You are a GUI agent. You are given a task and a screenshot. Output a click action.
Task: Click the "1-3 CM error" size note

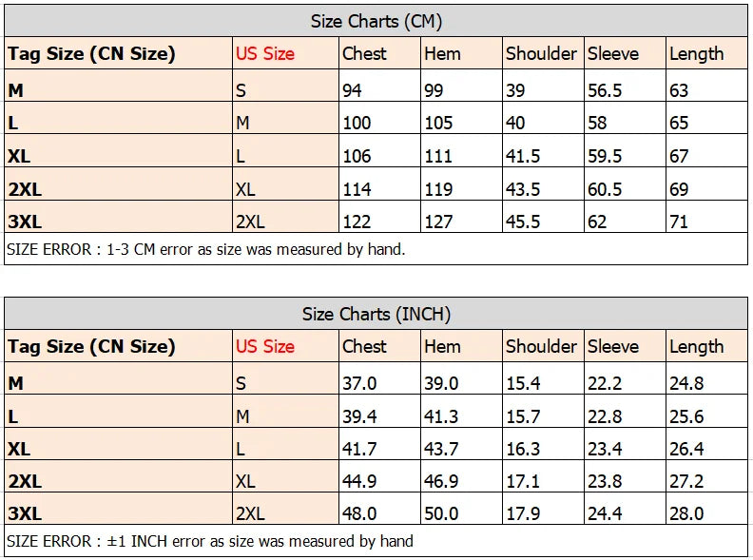pyautogui.click(x=205, y=250)
